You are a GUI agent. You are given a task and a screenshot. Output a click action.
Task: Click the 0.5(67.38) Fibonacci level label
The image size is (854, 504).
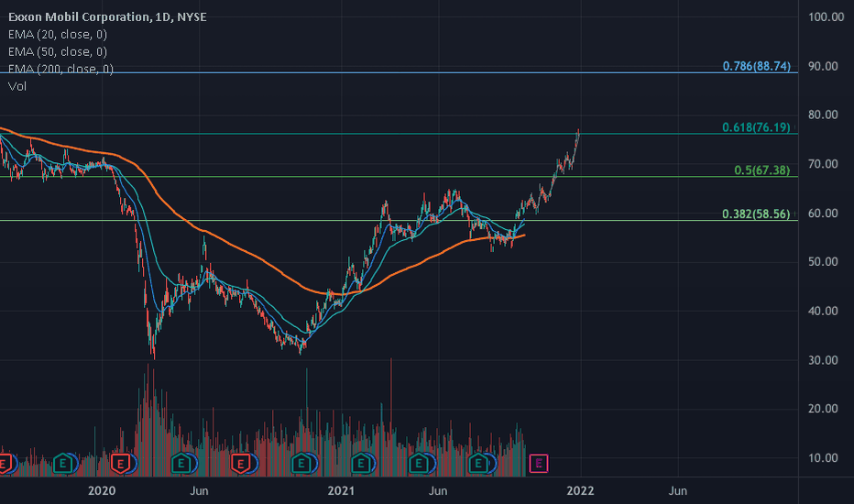coord(762,170)
